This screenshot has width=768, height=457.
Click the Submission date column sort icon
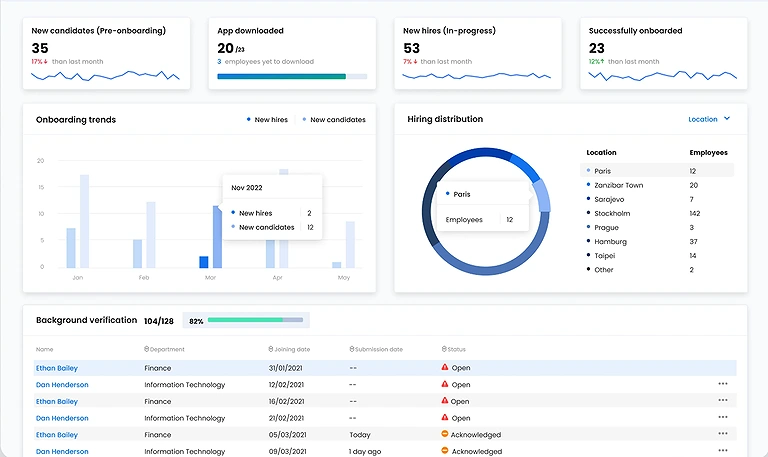(x=352, y=349)
